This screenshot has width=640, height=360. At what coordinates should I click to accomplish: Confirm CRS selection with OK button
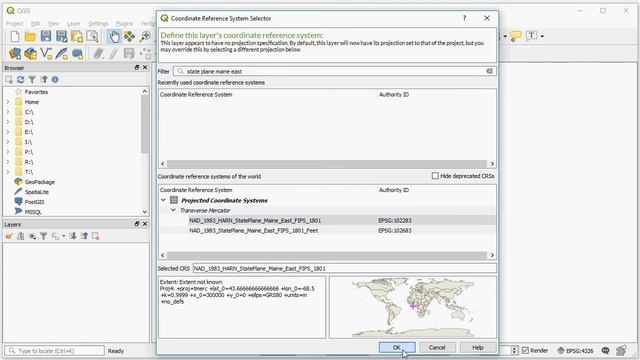(x=397, y=347)
